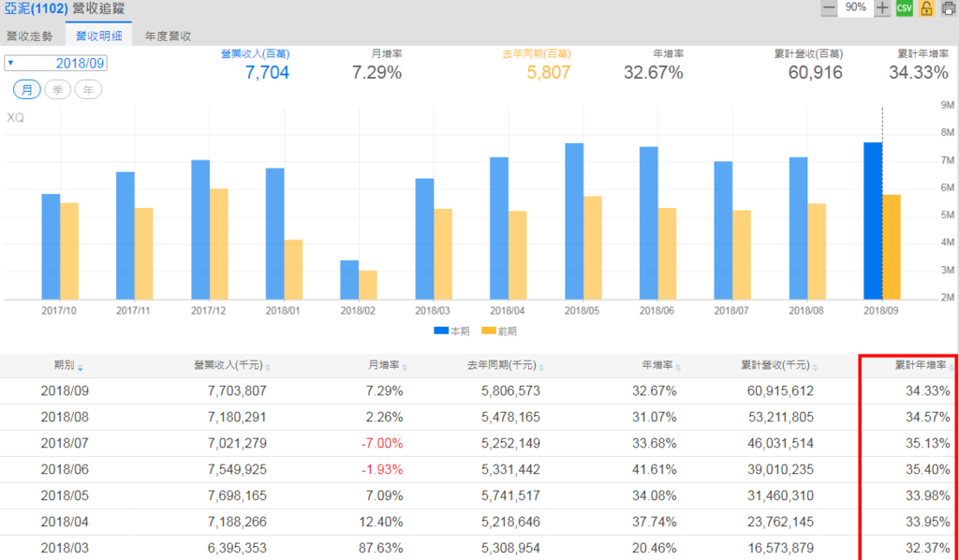Export data with the CSV icon

coord(904,7)
